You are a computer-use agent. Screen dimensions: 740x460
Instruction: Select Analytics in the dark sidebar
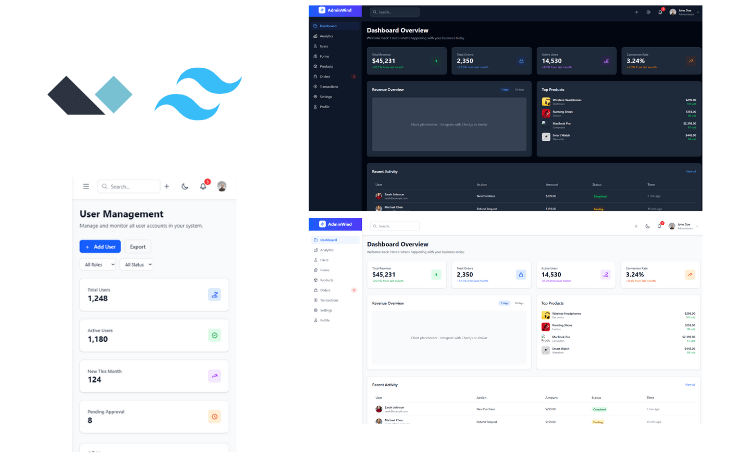[x=327, y=36]
